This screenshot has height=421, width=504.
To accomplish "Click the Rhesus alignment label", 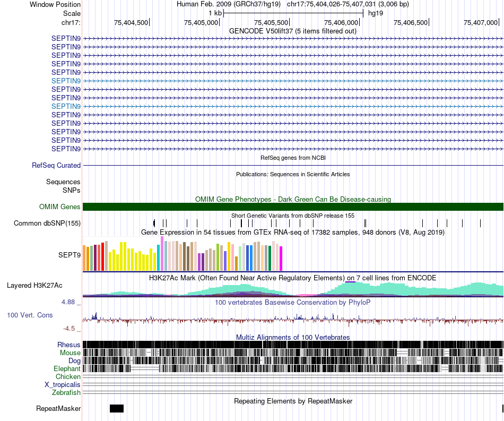I will coord(69,345).
